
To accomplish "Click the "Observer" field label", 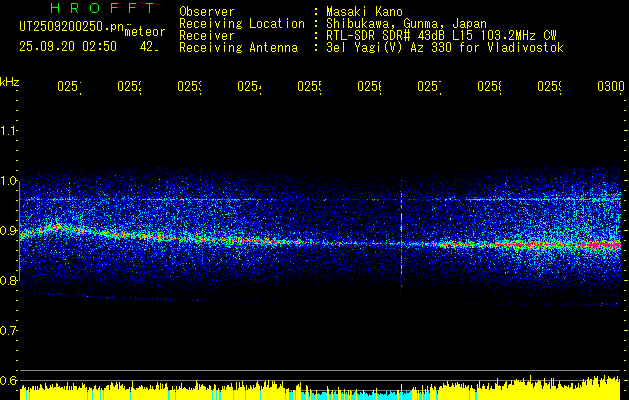I will point(207,12).
